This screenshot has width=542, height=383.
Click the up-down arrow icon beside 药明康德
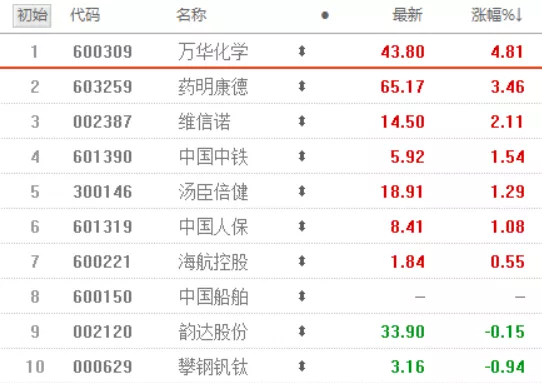pyautogui.click(x=302, y=86)
